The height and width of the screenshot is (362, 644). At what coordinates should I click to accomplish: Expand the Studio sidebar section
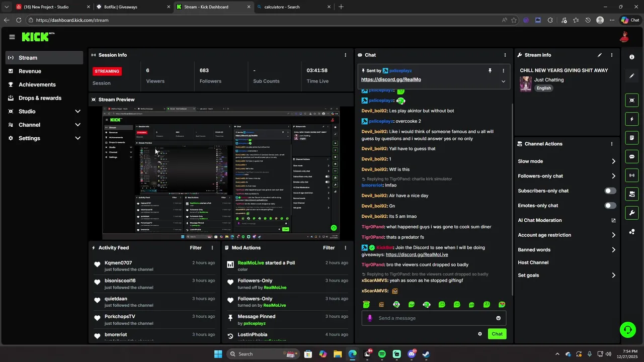pyautogui.click(x=77, y=112)
